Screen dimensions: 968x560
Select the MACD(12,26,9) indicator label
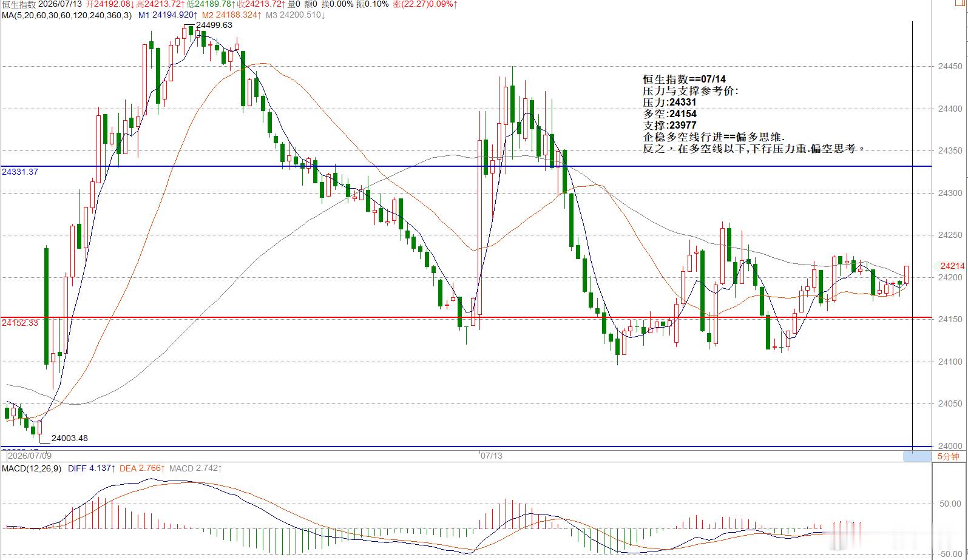tap(32, 468)
